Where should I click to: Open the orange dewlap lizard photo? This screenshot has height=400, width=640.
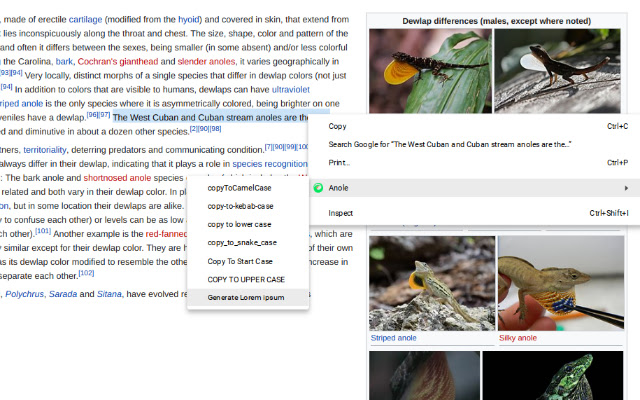[x=430, y=69]
